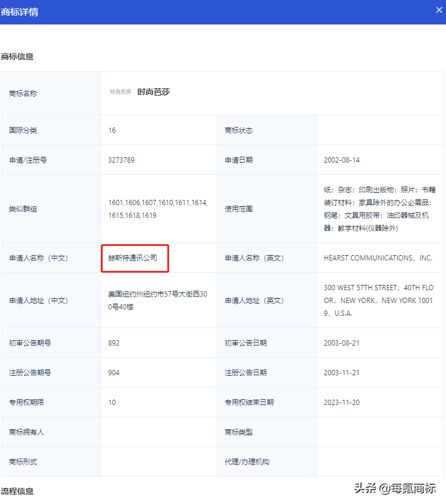Image resolution: width=446 pixels, height=504 pixels.
Task: Click the 时尚芭莎 trademark thumbnail image
Action: [120, 92]
